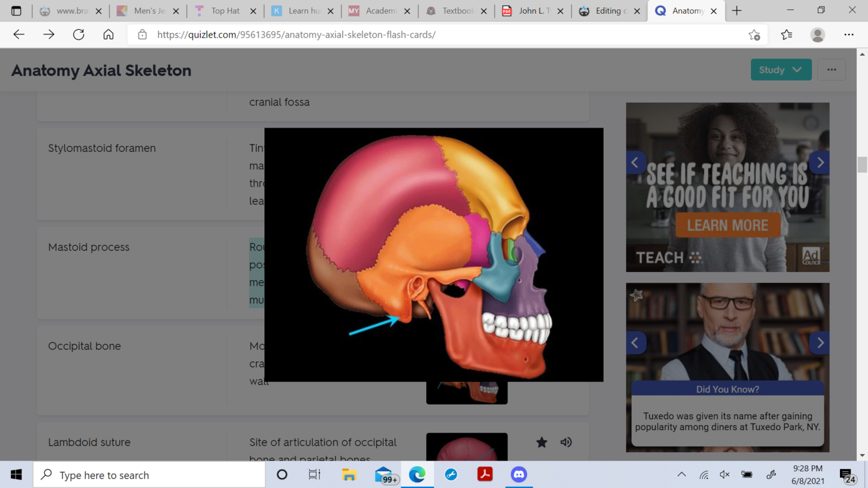The width and height of the screenshot is (868, 488).
Task: Switch to the Textbook tab
Action: click(x=457, y=10)
